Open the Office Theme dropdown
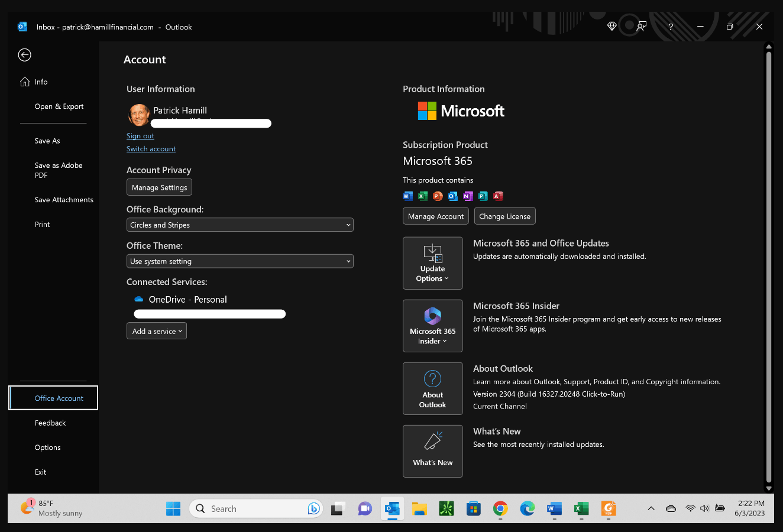The image size is (783, 532). click(x=240, y=261)
